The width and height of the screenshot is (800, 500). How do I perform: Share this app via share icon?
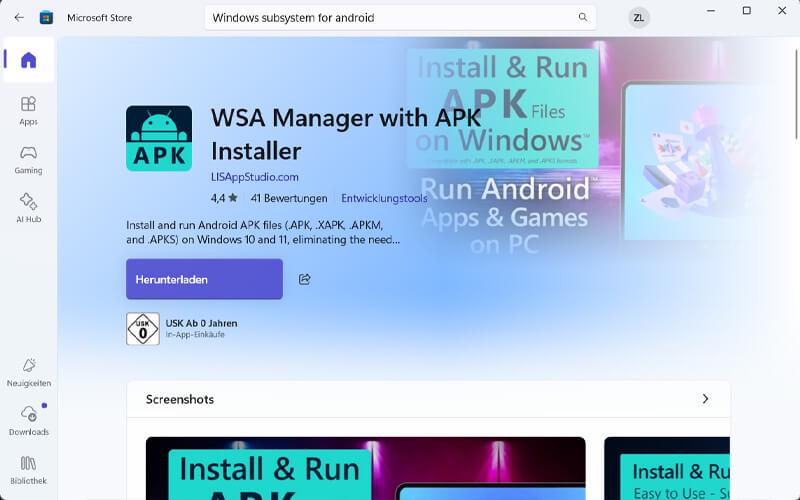click(305, 279)
